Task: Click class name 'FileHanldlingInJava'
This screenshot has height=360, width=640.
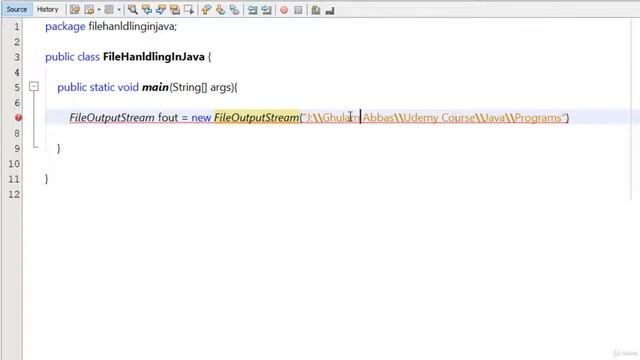Action: tap(153, 57)
